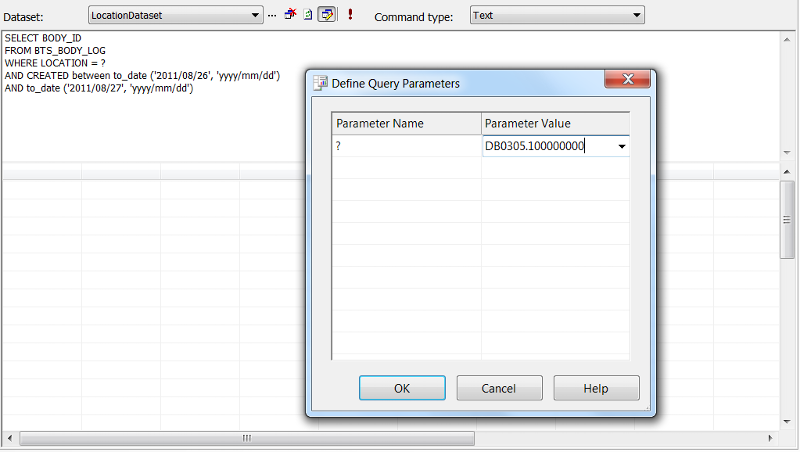Click the query pane scroll up arrow
800x452 pixels.
787,40
